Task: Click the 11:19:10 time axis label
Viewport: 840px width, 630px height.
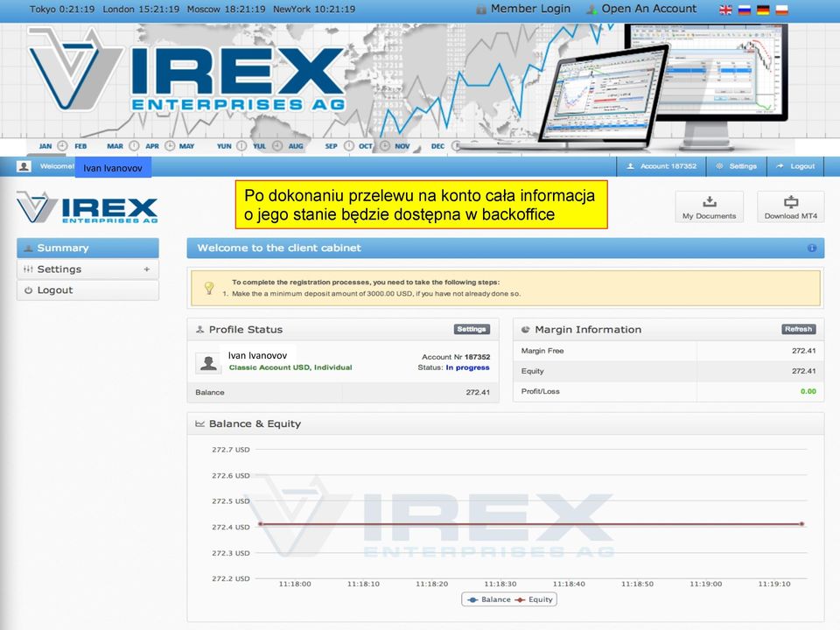Action: click(774, 584)
